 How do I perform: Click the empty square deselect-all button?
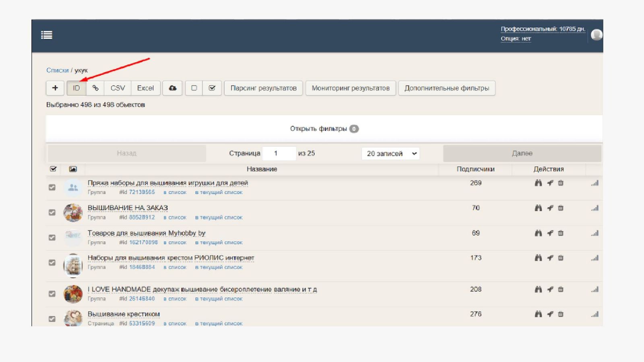click(x=194, y=88)
